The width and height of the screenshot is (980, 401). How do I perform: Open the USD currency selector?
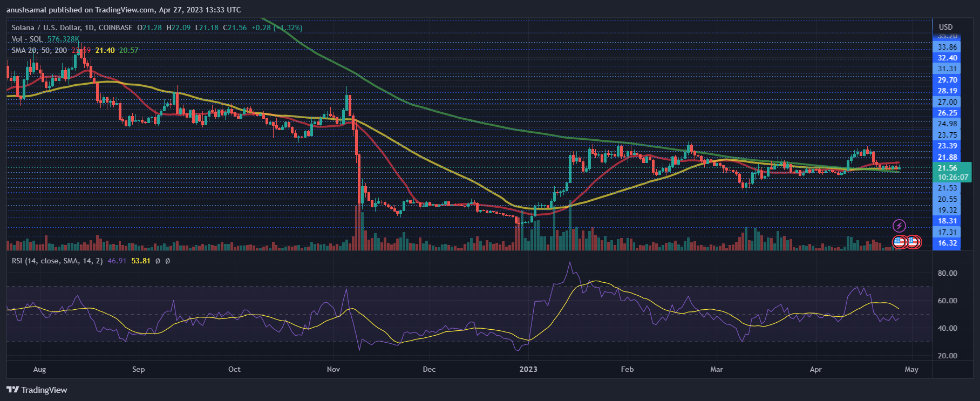tap(945, 27)
